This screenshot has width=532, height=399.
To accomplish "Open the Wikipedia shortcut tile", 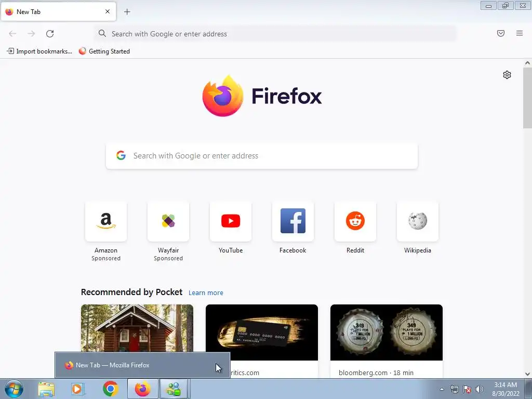I will pyautogui.click(x=418, y=228).
